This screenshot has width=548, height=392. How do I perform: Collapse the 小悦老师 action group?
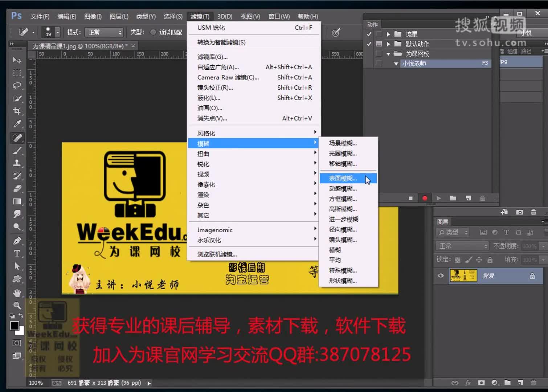coord(396,63)
